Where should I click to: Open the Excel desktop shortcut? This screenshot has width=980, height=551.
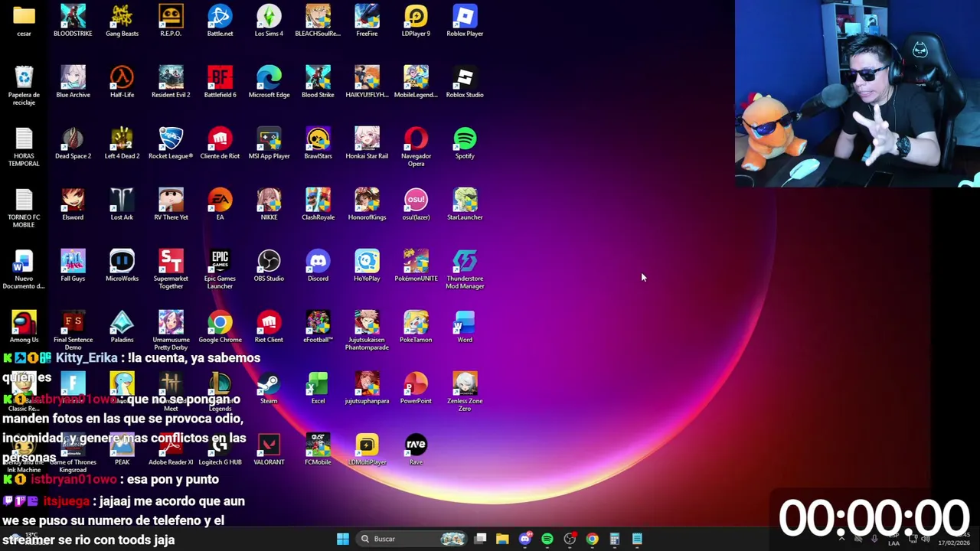click(318, 388)
